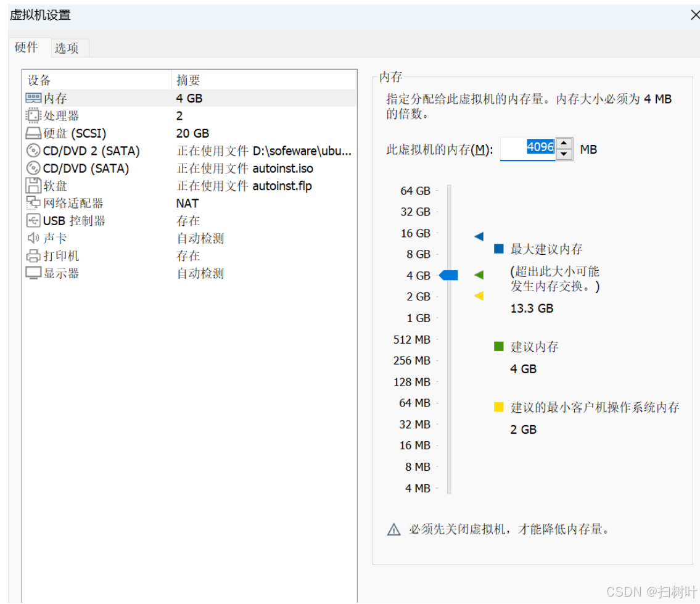Click green recommended memory marker
Screen dimensions: 700x604
point(479,275)
